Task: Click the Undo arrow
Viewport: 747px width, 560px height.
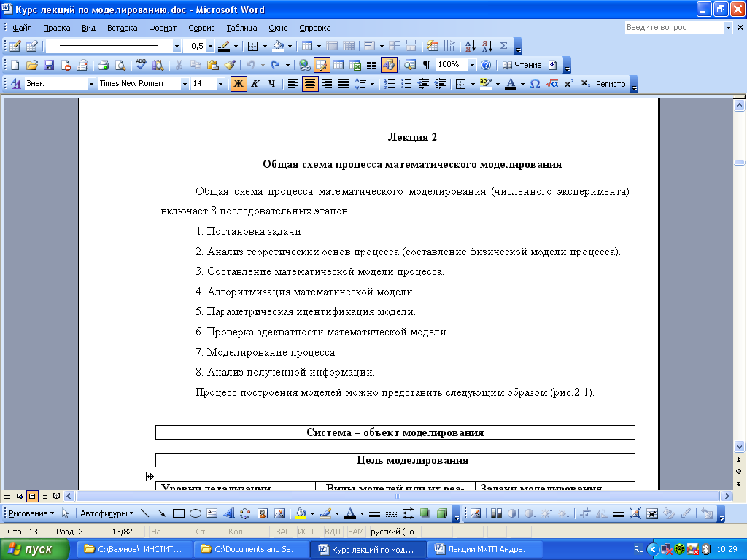Action: (x=251, y=65)
